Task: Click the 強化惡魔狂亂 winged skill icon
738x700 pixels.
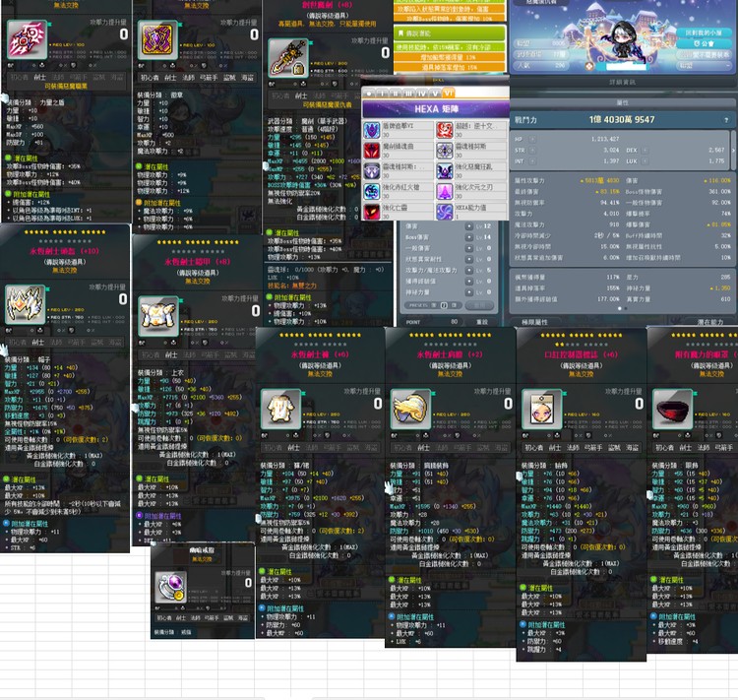Action: [x=445, y=171]
